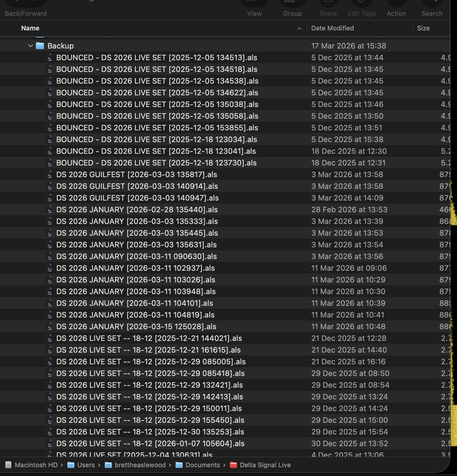457x476 pixels.
Task: Click the date 18 Dec 2025 at 12:30
Action: [349, 151]
